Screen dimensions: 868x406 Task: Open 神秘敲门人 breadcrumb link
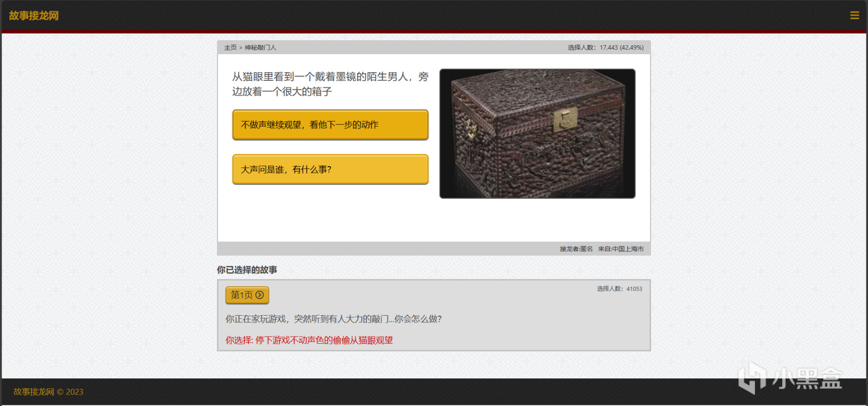pyautogui.click(x=260, y=48)
